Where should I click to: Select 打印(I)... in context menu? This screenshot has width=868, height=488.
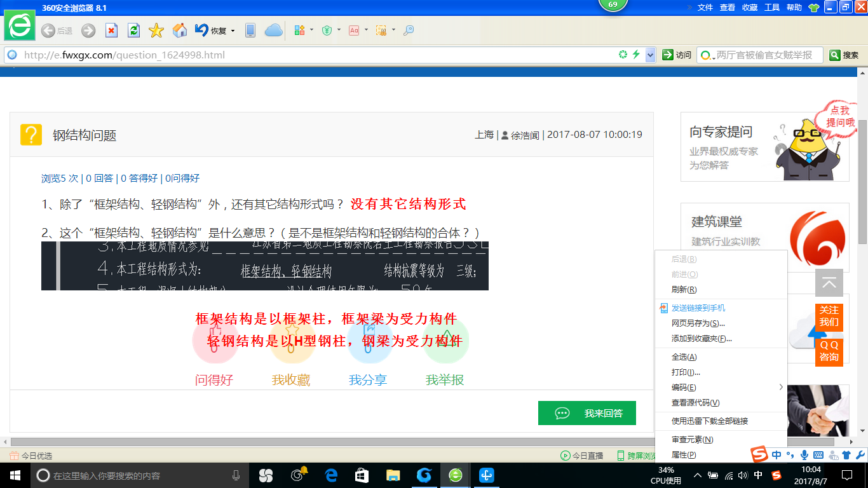click(721, 372)
